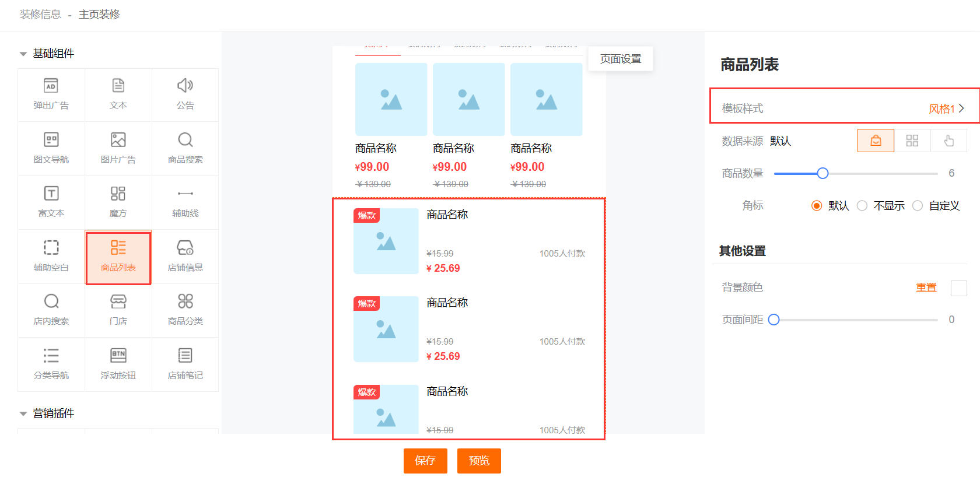Select the 商品列表 product list component

pos(118,258)
